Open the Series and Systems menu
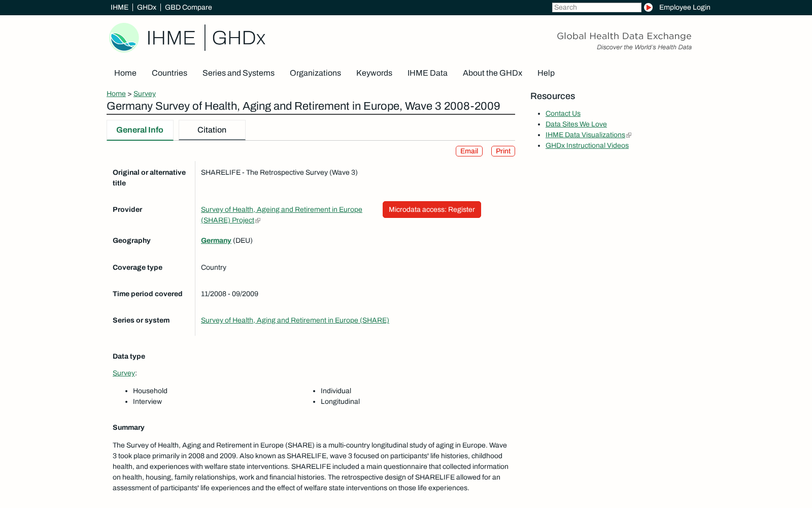The height and width of the screenshot is (508, 812). 239,73
